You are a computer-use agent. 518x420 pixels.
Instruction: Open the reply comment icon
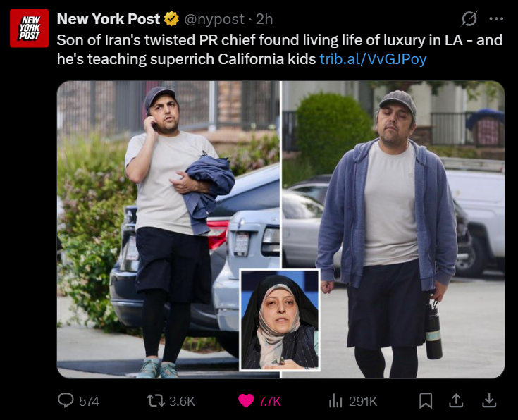tap(66, 400)
